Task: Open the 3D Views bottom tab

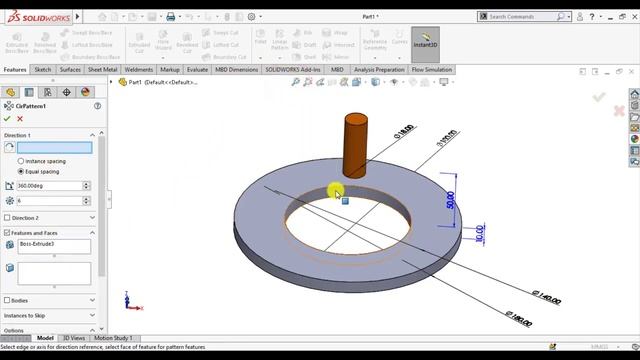Action: (74, 338)
